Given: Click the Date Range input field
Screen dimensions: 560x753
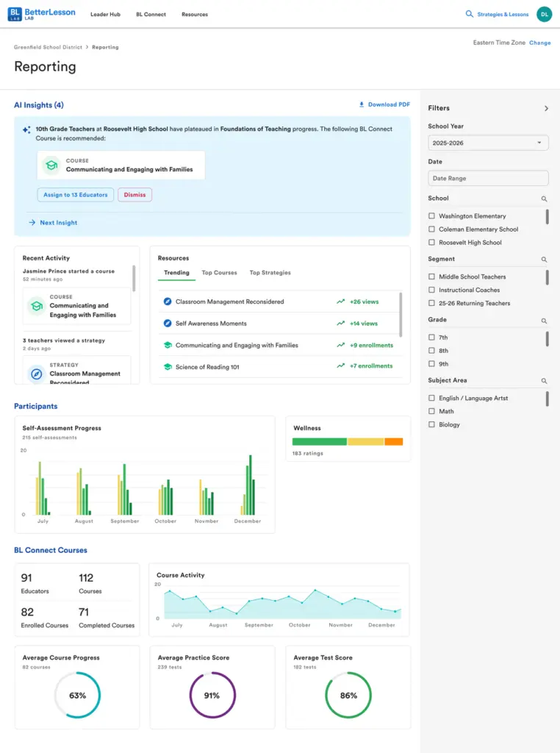Looking at the screenshot, I should pyautogui.click(x=488, y=178).
